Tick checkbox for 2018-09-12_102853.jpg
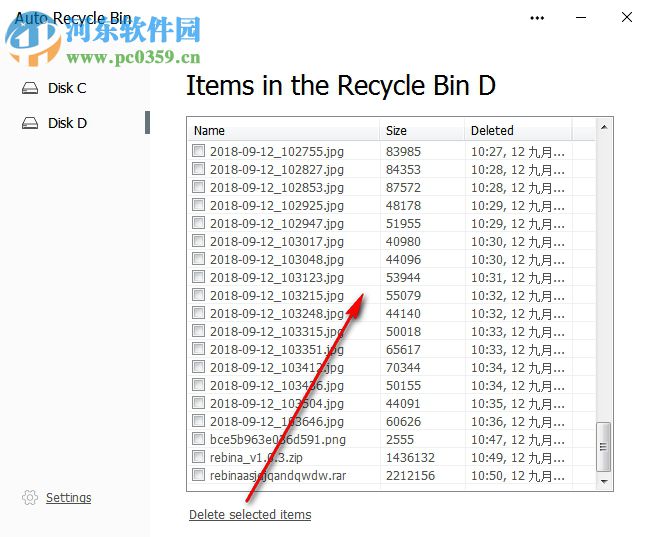 click(x=199, y=187)
